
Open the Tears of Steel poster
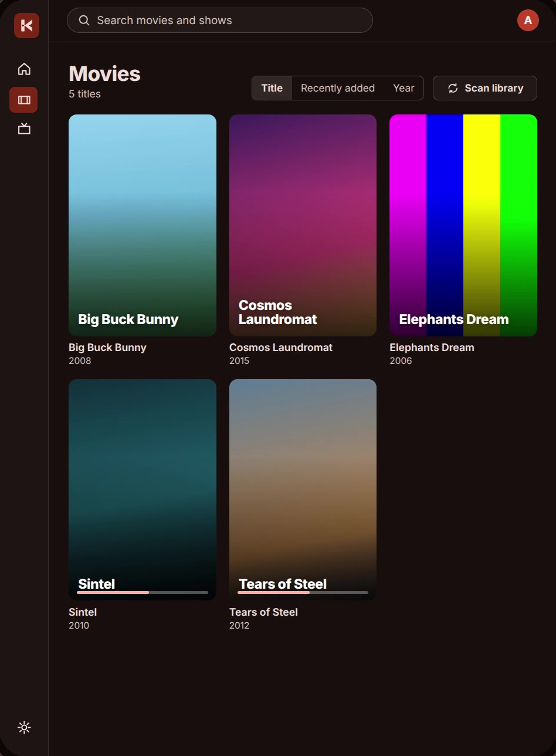(303, 490)
